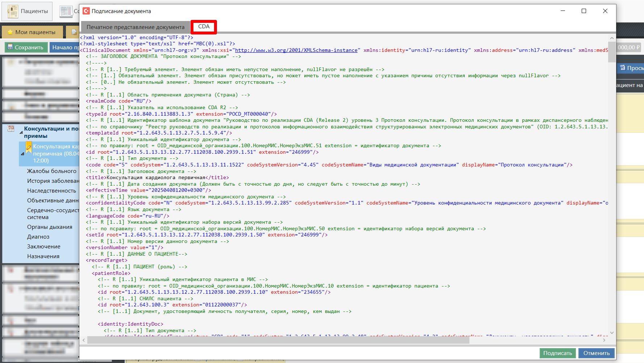
Task: Click the doctors icon beside Консультации и приемы
Action: pyautogui.click(x=11, y=129)
